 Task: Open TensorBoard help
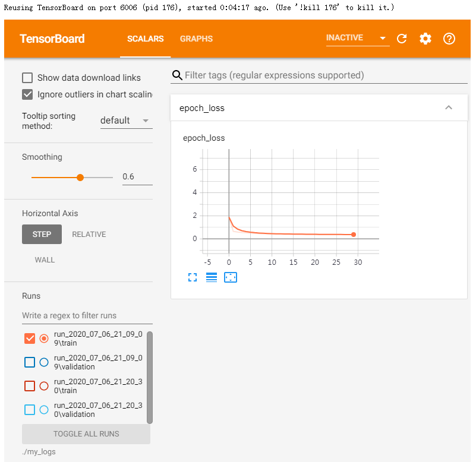(449, 39)
